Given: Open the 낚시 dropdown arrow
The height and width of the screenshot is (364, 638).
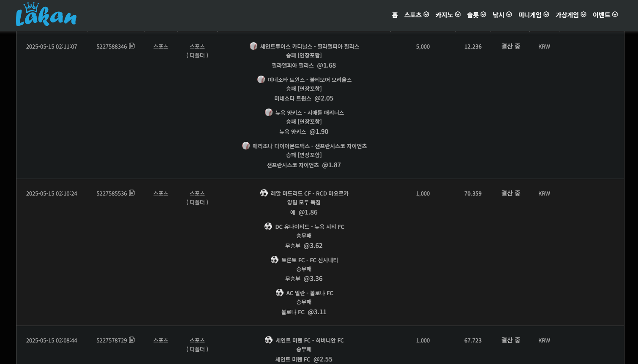Looking at the screenshot, I should coord(509,15).
